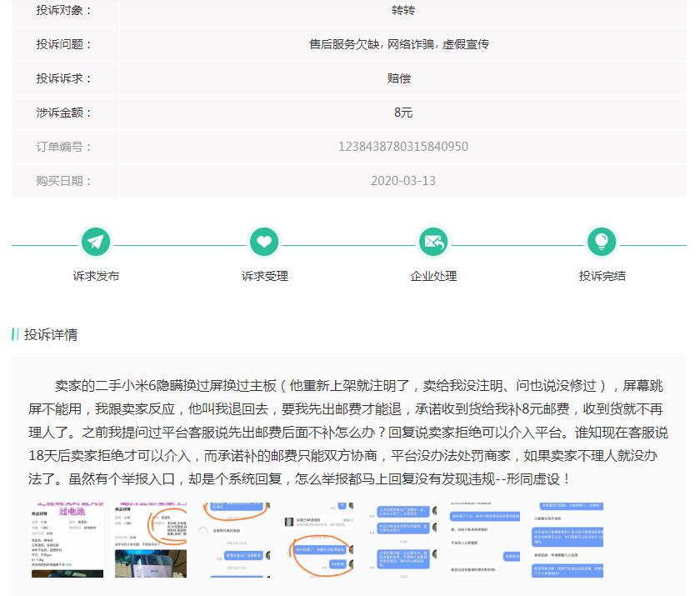This screenshot has width=700, height=596.
Task: Select the 投诉完结 step label
Action: click(x=602, y=276)
